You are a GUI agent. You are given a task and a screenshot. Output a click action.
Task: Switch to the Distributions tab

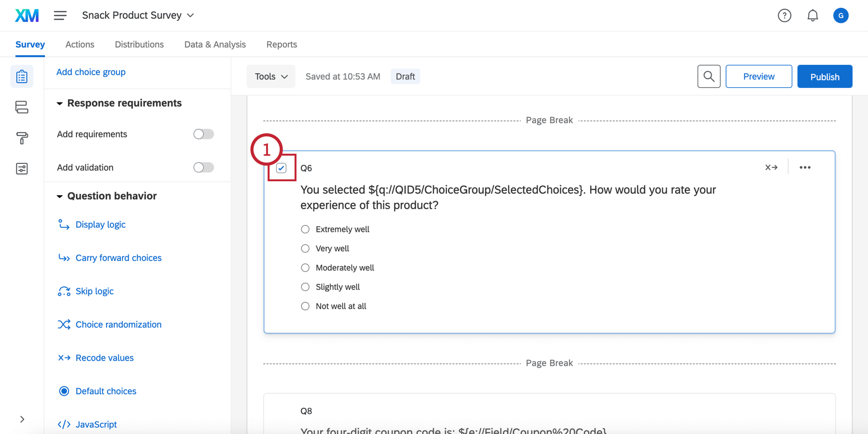(x=139, y=44)
